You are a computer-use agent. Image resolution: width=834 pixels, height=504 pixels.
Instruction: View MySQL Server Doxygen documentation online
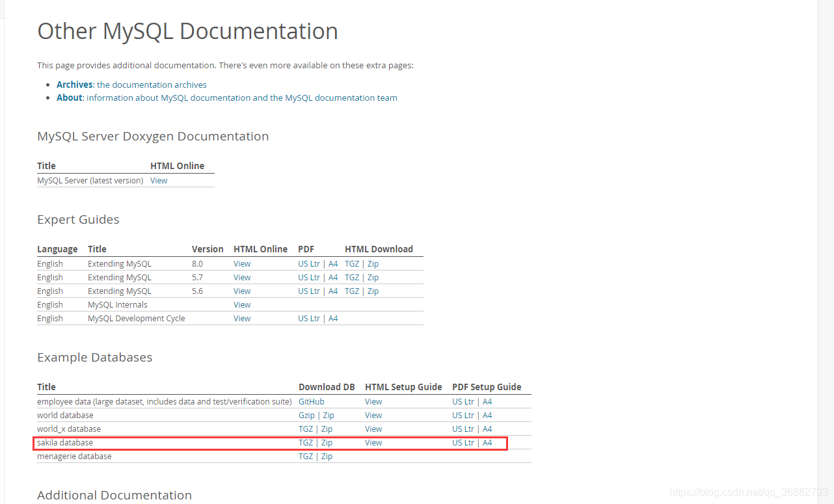(x=159, y=181)
